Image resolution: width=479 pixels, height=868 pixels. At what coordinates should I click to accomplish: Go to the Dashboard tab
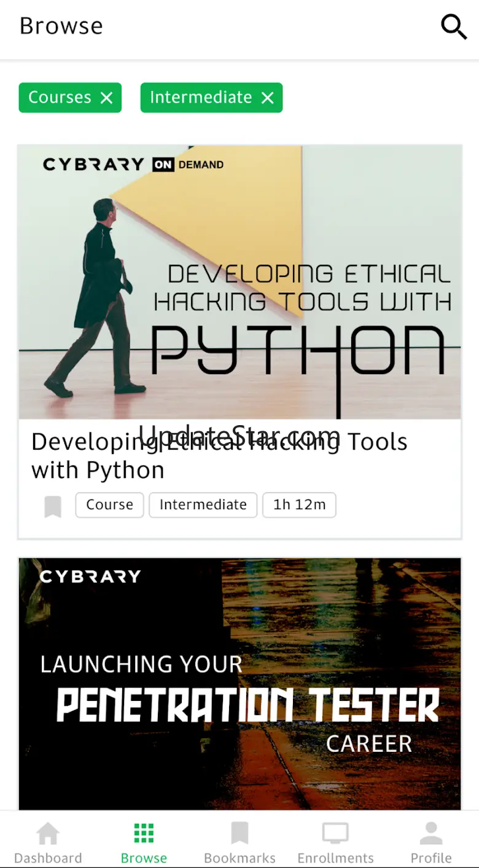48,842
